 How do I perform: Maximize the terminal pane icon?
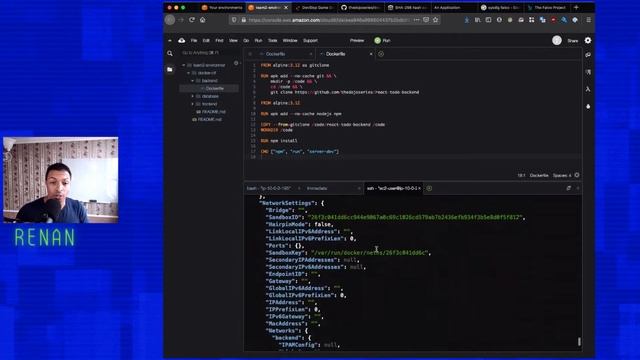[569, 188]
